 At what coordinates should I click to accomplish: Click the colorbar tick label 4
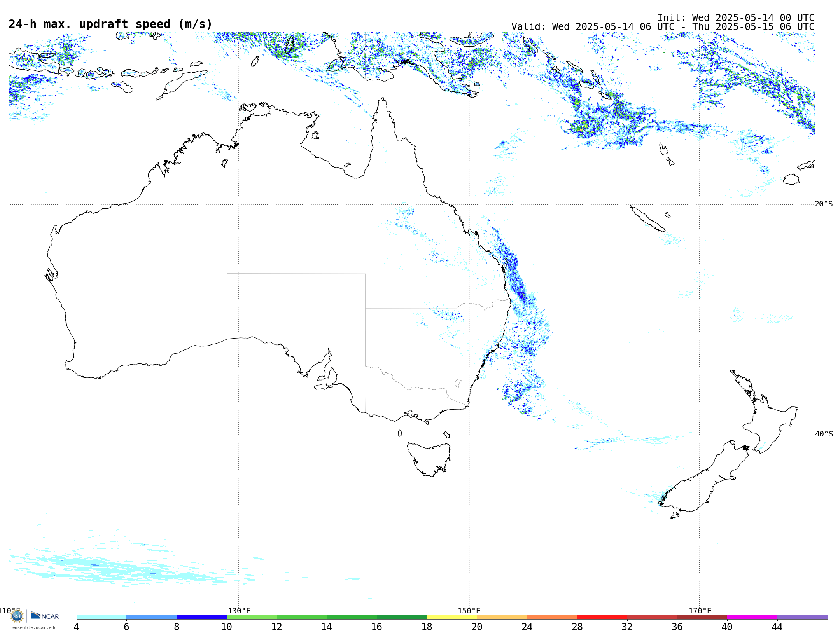(x=77, y=627)
